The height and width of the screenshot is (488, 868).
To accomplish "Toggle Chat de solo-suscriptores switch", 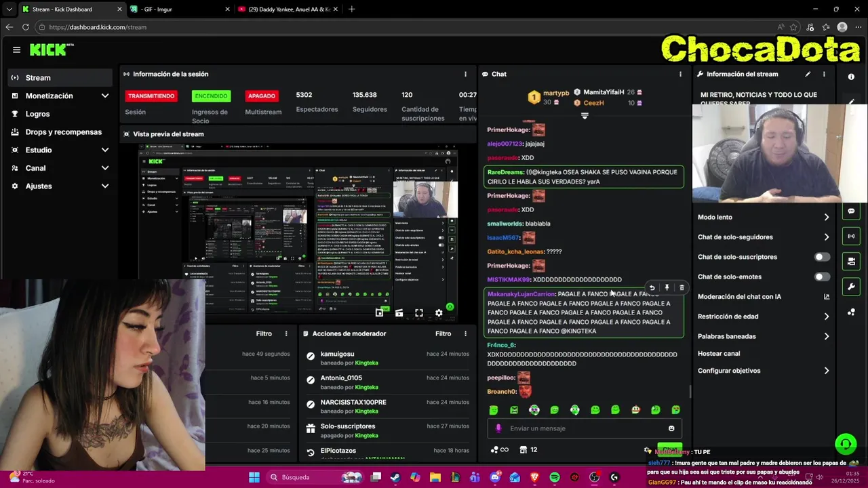I will [822, 257].
